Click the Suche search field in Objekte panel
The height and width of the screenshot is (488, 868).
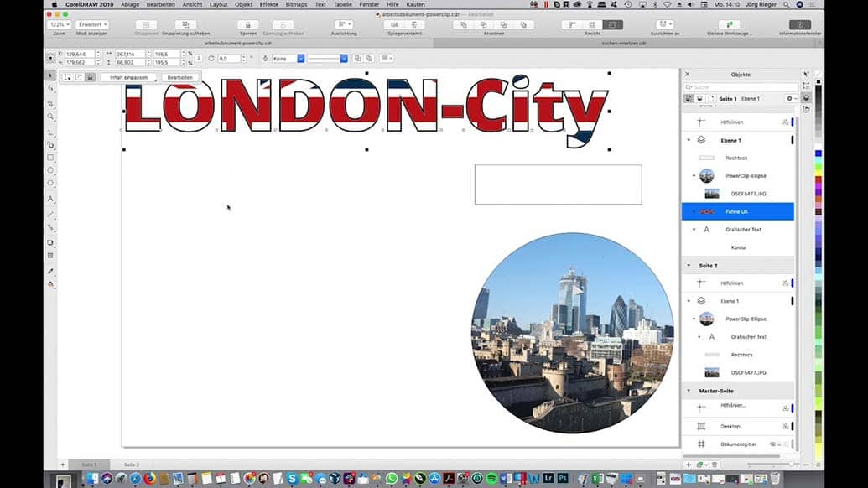point(741,87)
